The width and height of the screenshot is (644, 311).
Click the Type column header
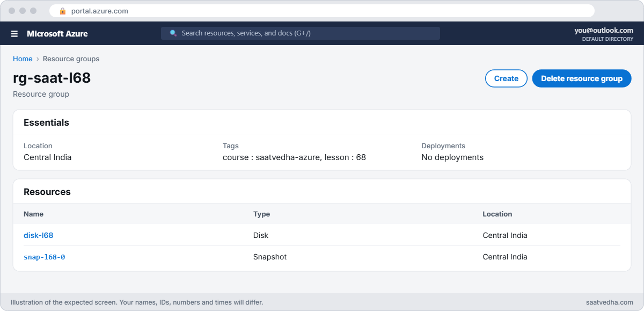[x=261, y=214]
